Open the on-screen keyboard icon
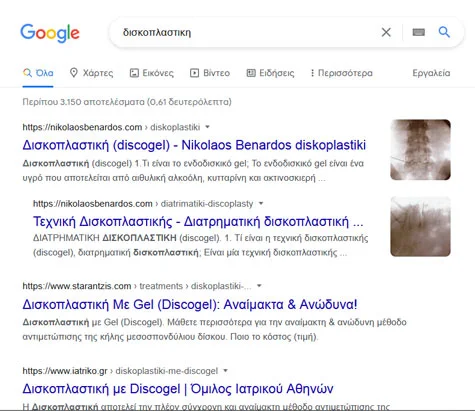Screen dimensions: 475x411 [x=419, y=32]
